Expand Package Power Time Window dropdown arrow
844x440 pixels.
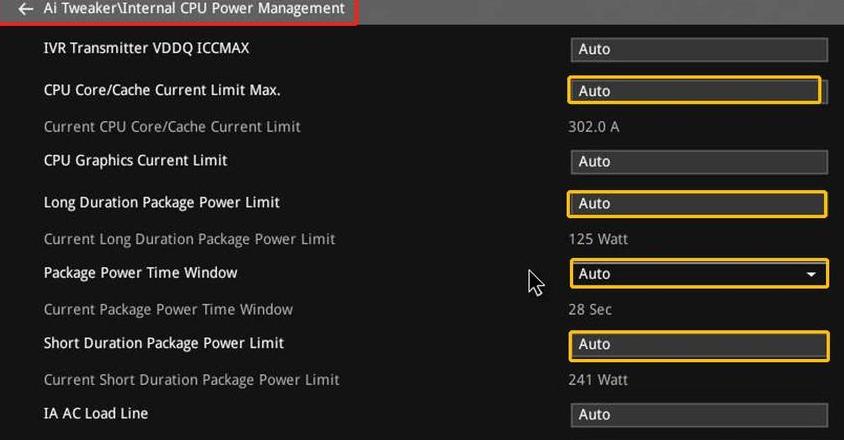(x=811, y=274)
